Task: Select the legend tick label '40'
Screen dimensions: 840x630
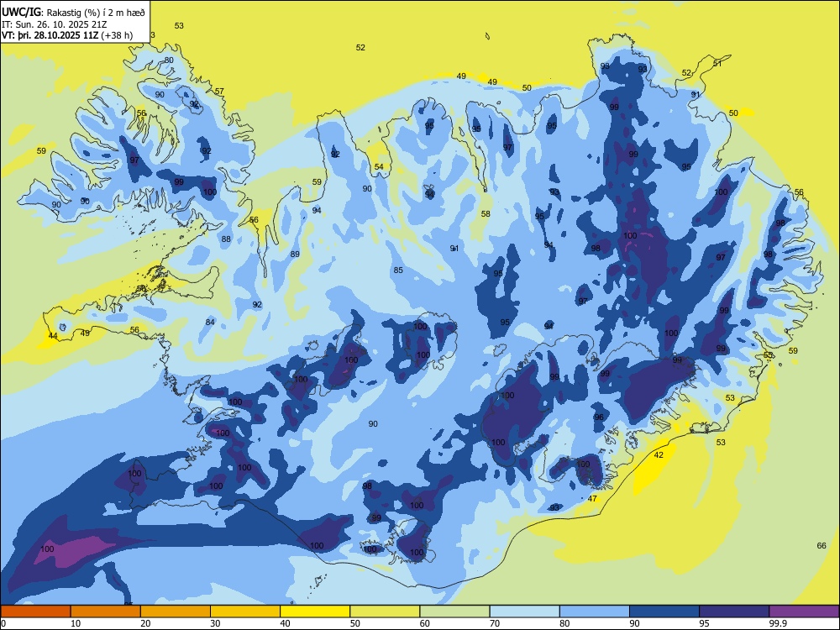Action: 285,623
